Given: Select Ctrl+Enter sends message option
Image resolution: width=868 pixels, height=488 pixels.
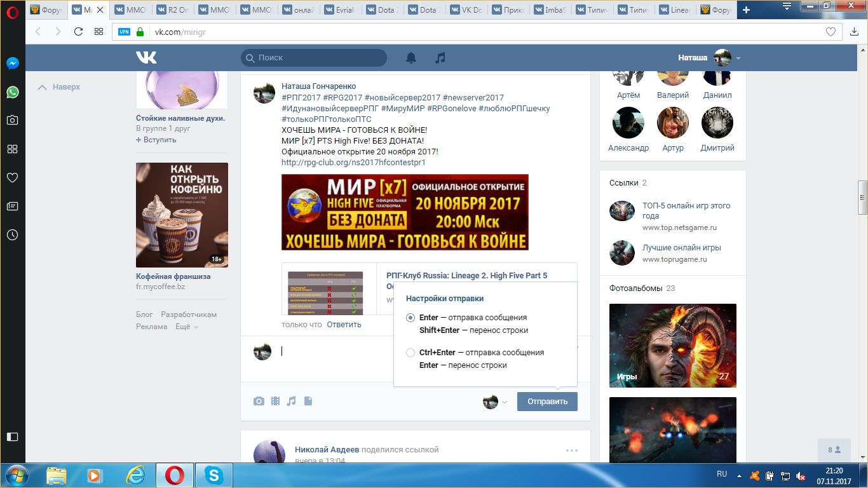Looking at the screenshot, I should click(410, 353).
